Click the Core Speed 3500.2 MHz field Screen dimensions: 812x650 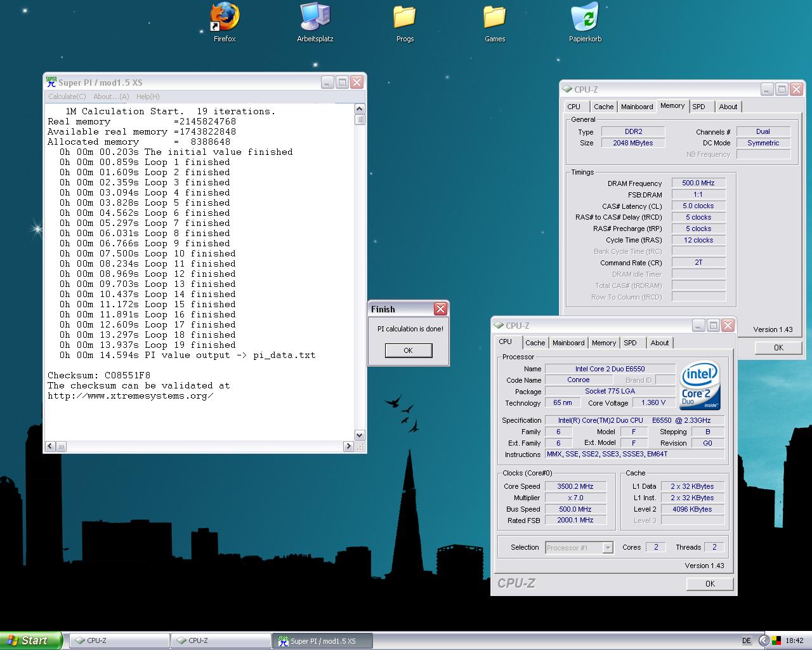[575, 486]
